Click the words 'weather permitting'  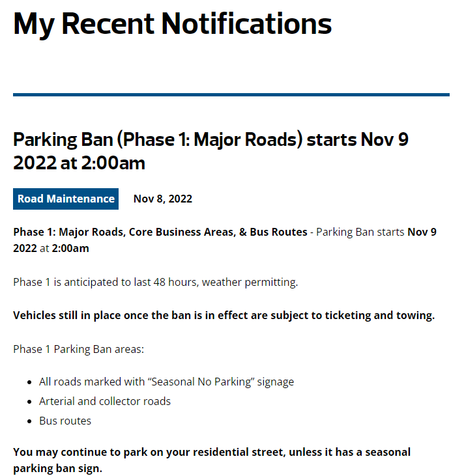coord(255,282)
